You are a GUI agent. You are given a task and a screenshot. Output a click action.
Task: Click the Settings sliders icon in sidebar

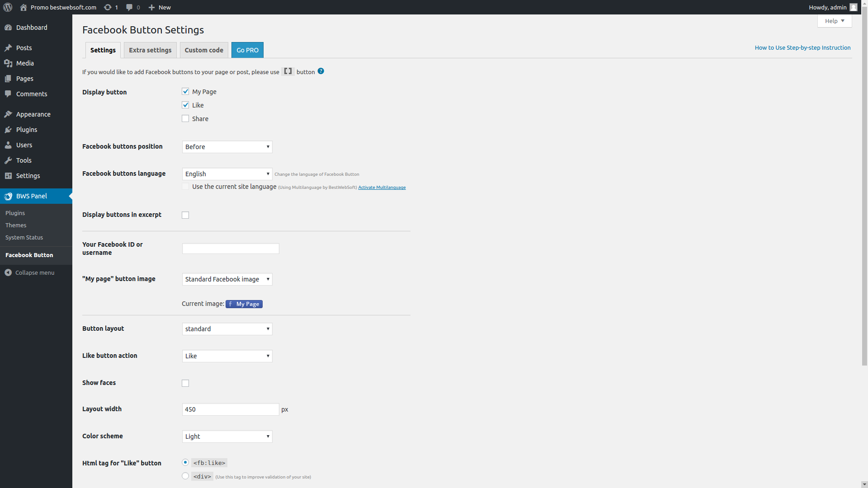8,176
